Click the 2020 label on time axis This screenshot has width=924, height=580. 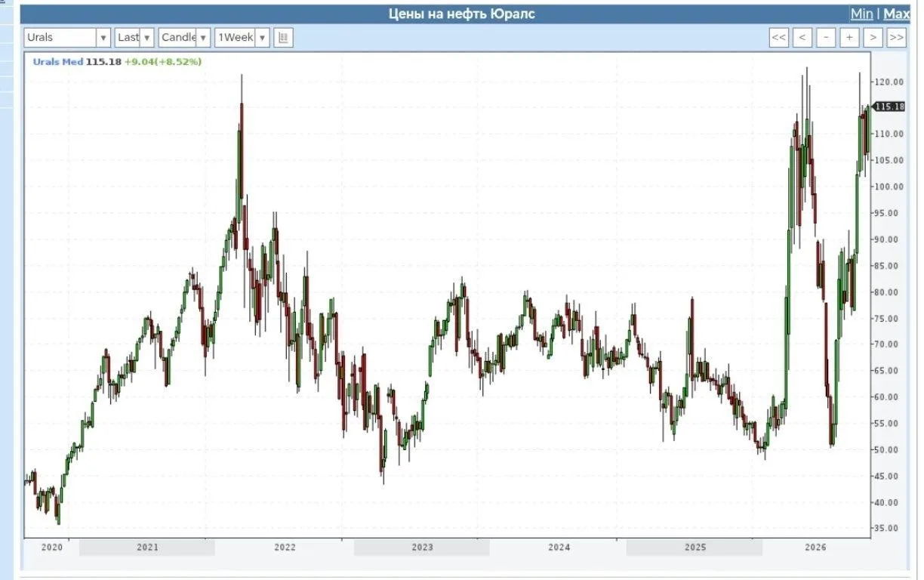[x=51, y=547]
